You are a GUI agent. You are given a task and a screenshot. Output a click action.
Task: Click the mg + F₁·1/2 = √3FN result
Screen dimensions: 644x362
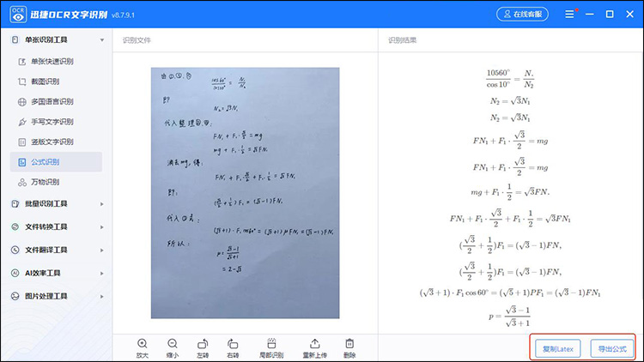(x=510, y=191)
